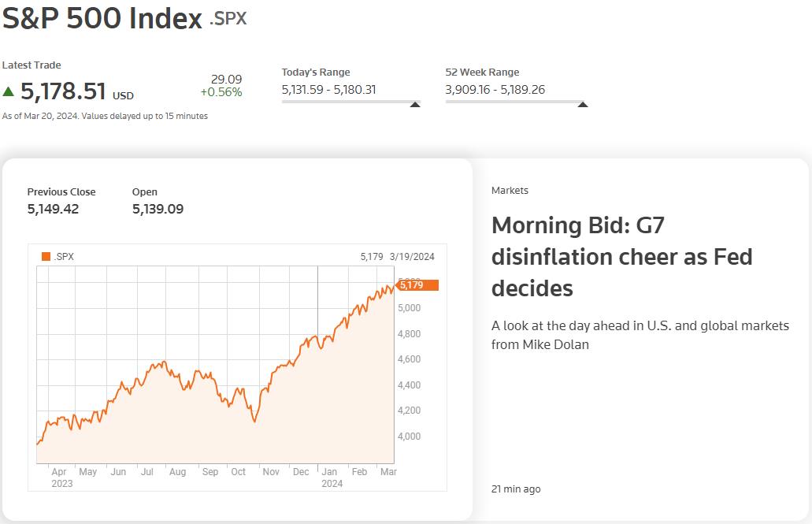Click the 4,600 y-axis label on the chart
Screen dimensions: 812x524
409,359
